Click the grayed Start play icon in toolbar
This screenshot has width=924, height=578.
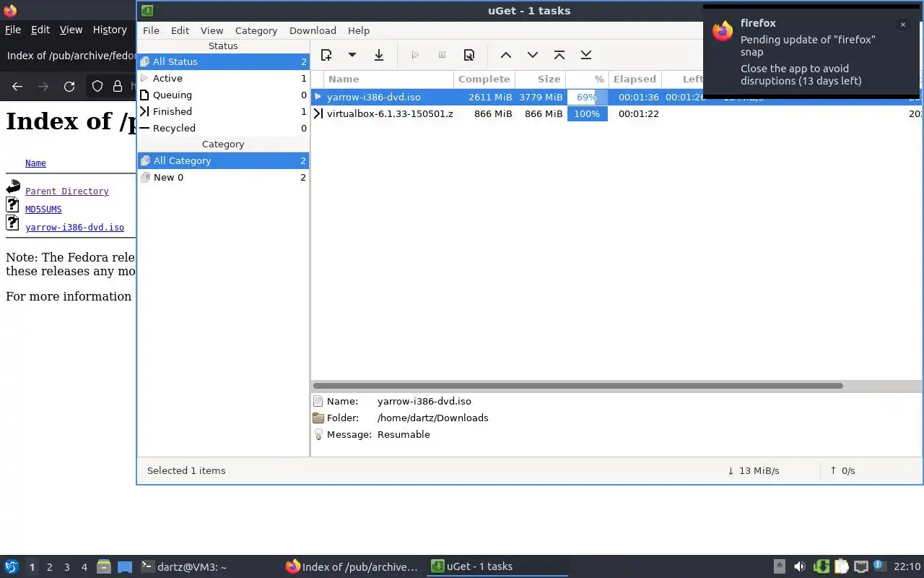point(415,55)
